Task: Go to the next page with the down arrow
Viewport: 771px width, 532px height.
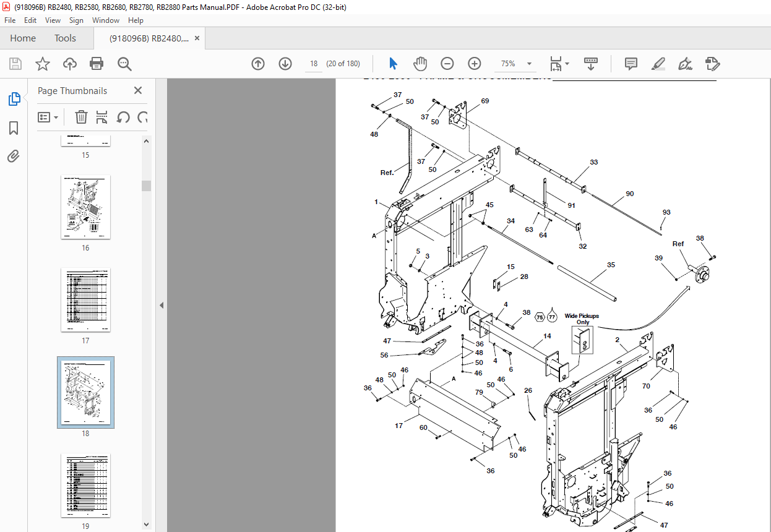Action: click(285, 64)
